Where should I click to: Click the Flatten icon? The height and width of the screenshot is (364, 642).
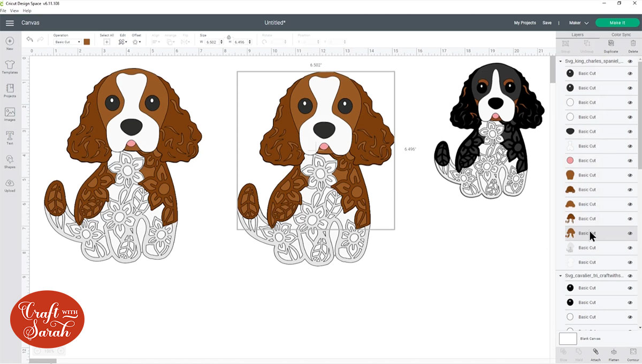pyautogui.click(x=614, y=353)
